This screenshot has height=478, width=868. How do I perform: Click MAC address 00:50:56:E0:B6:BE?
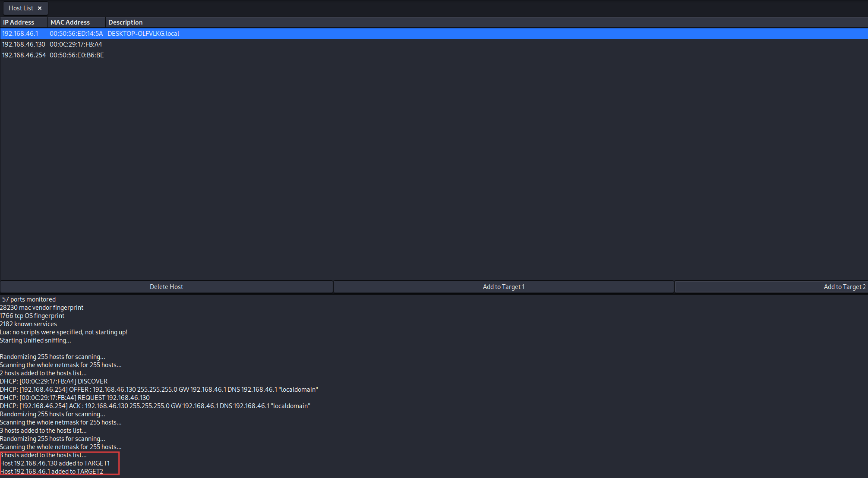pos(77,55)
